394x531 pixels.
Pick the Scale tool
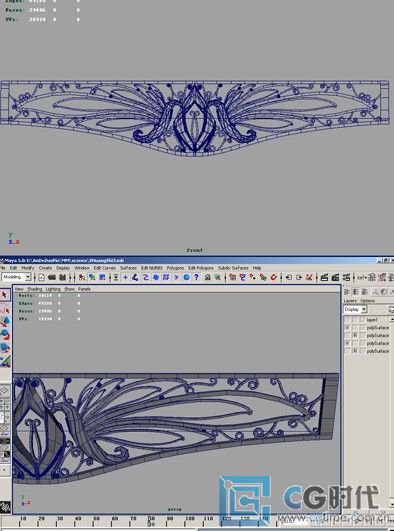click(x=5, y=348)
